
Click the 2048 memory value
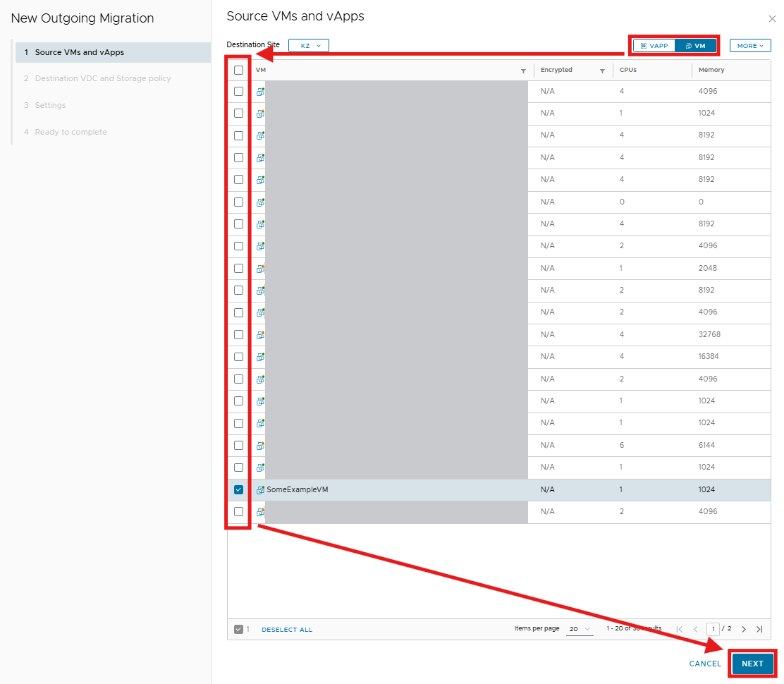coord(707,268)
